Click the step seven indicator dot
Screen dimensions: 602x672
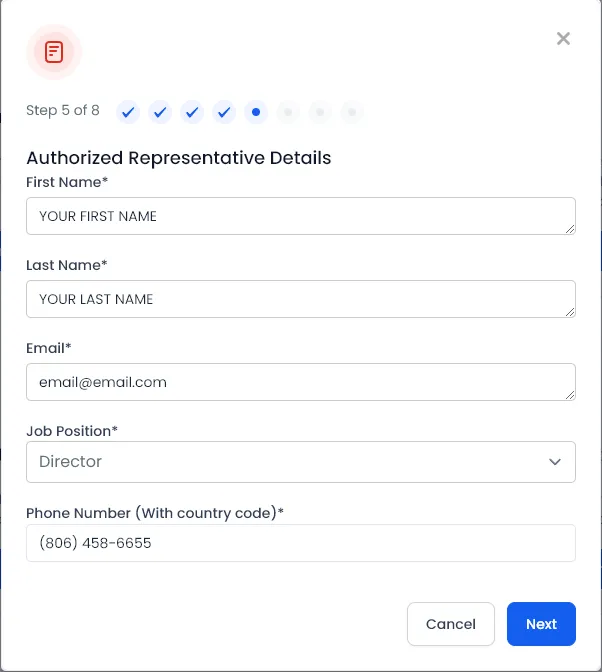pyautogui.click(x=320, y=112)
